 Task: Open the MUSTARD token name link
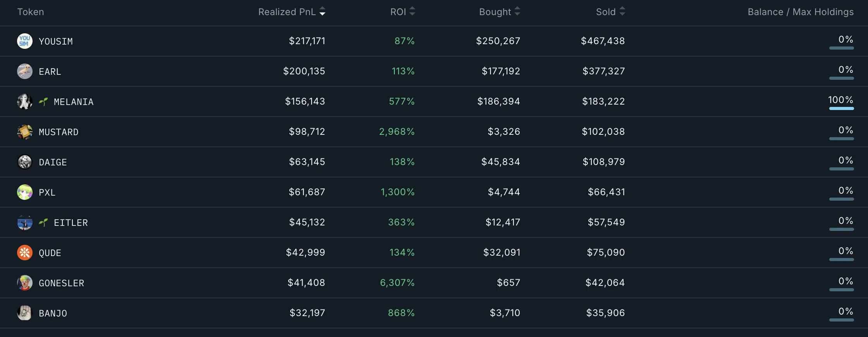point(59,132)
